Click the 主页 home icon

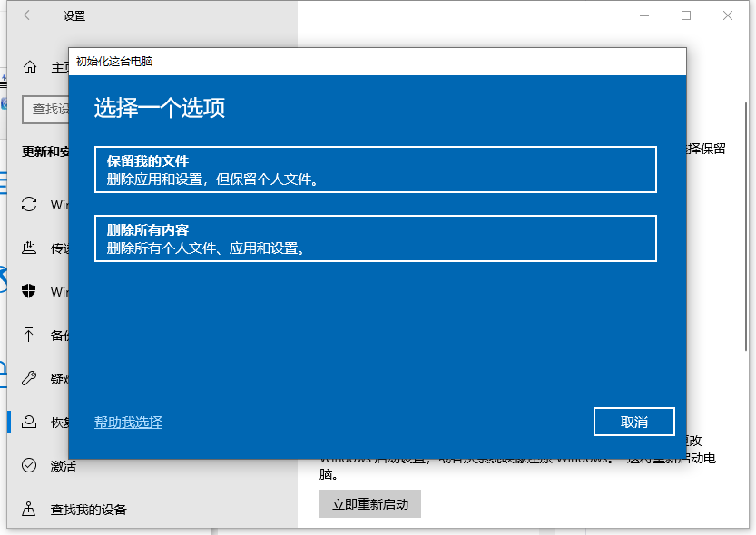[29, 66]
